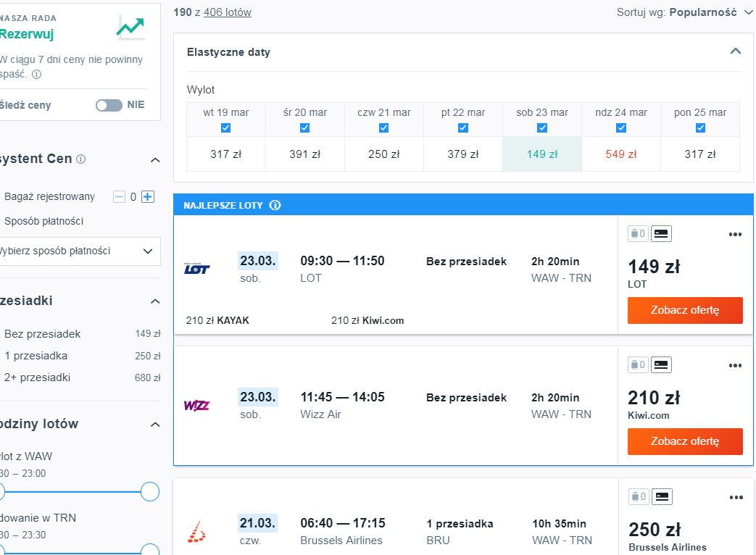The width and height of the screenshot is (756, 555).
Task: Click payment card icon on 250 zł offer
Action: coord(662,497)
